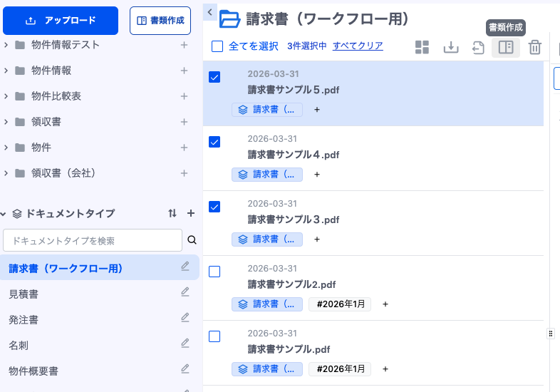The width and height of the screenshot is (560, 392).
Task: Open 請求書サンプル４.pdf file name
Action: pos(294,155)
